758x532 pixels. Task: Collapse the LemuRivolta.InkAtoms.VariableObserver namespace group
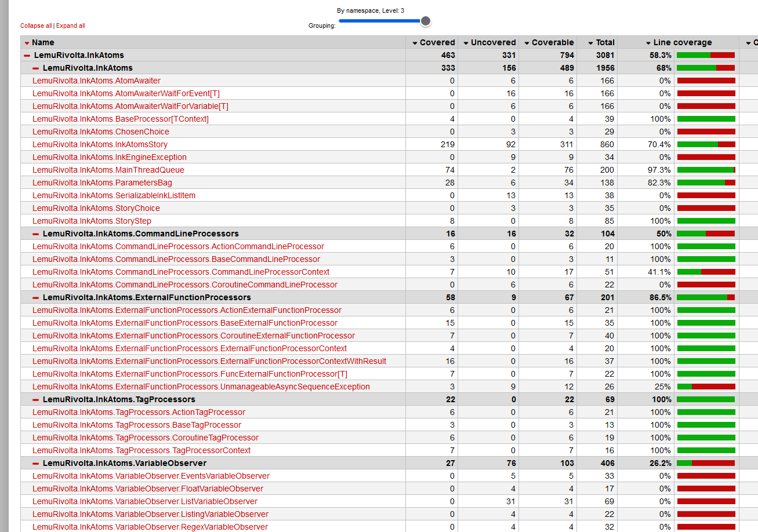coord(36,464)
